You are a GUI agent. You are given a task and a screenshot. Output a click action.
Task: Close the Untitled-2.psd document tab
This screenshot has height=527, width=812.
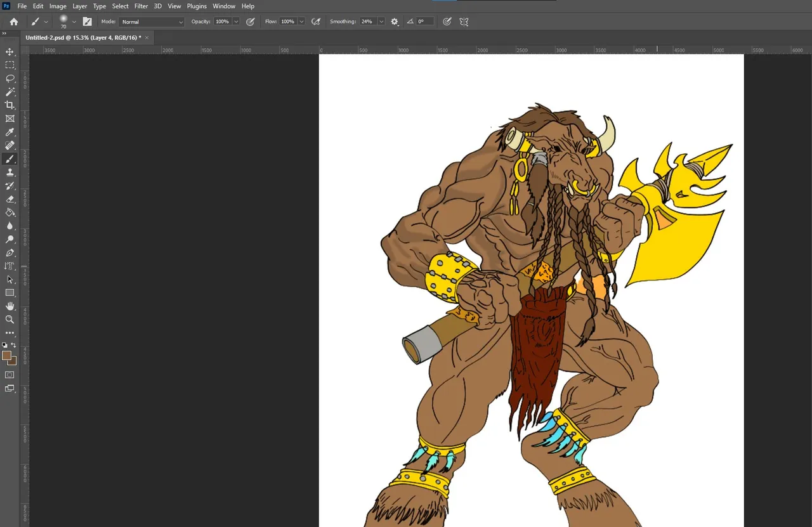[x=147, y=37]
